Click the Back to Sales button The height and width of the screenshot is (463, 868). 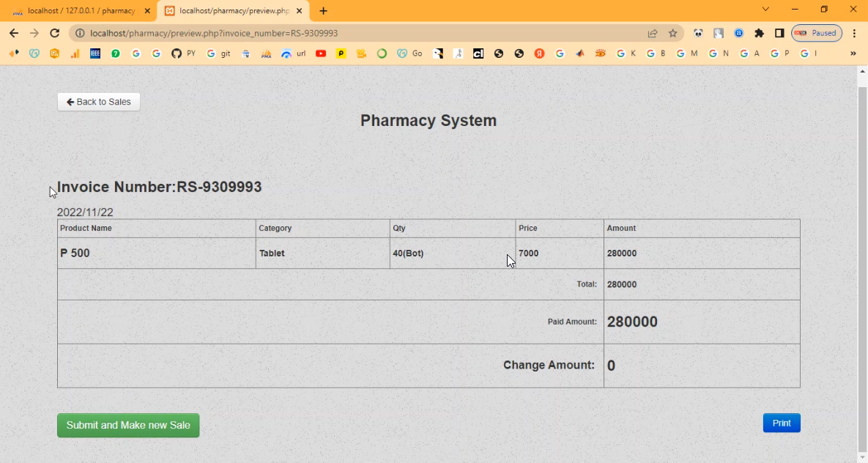coord(99,102)
